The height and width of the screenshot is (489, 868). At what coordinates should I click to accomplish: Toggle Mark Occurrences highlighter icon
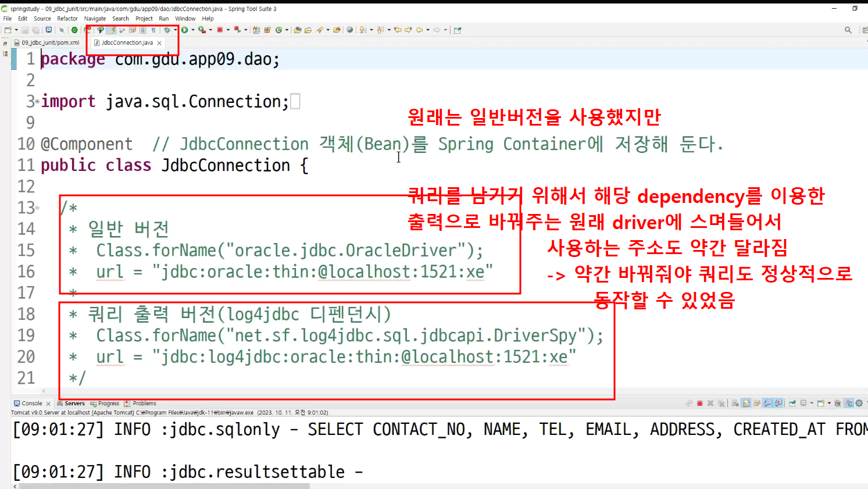point(112,30)
